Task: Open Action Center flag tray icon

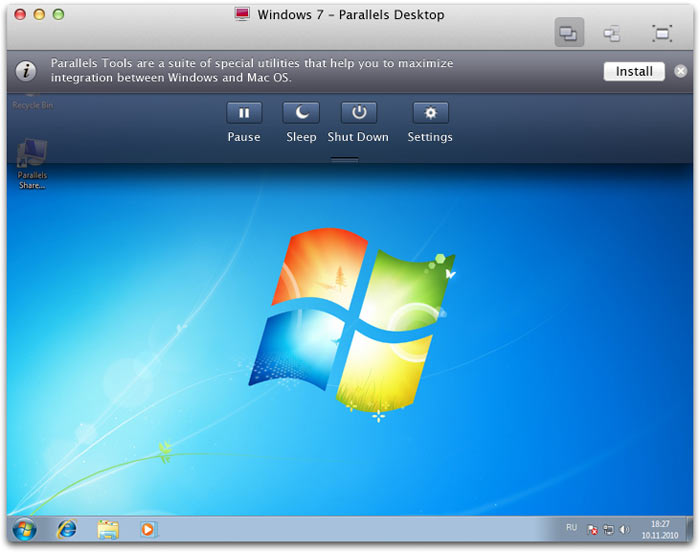Action: (592, 530)
